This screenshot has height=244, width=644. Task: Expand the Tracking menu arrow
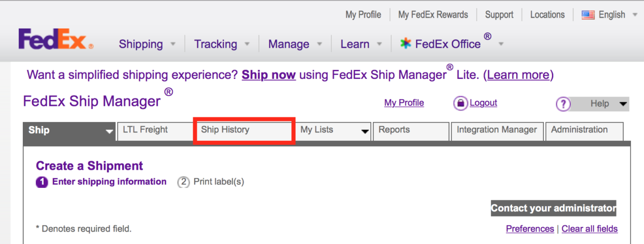247,45
